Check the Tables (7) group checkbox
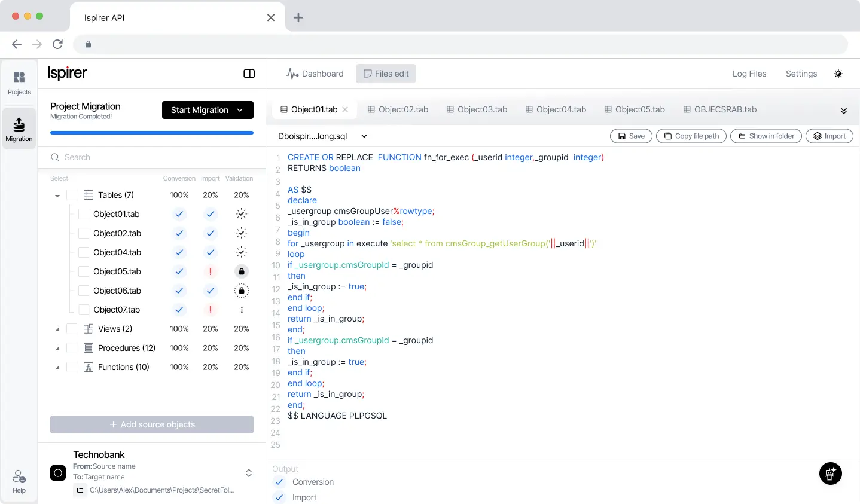 tap(72, 195)
